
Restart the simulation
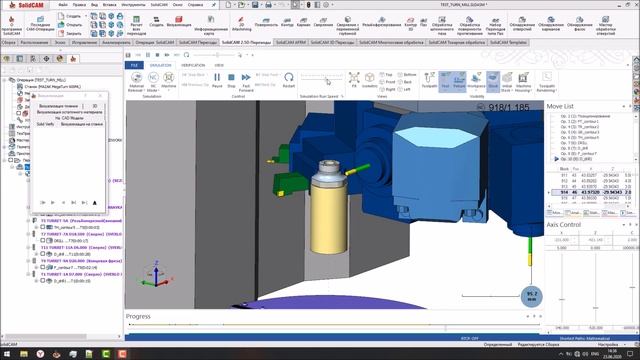[x=289, y=80]
